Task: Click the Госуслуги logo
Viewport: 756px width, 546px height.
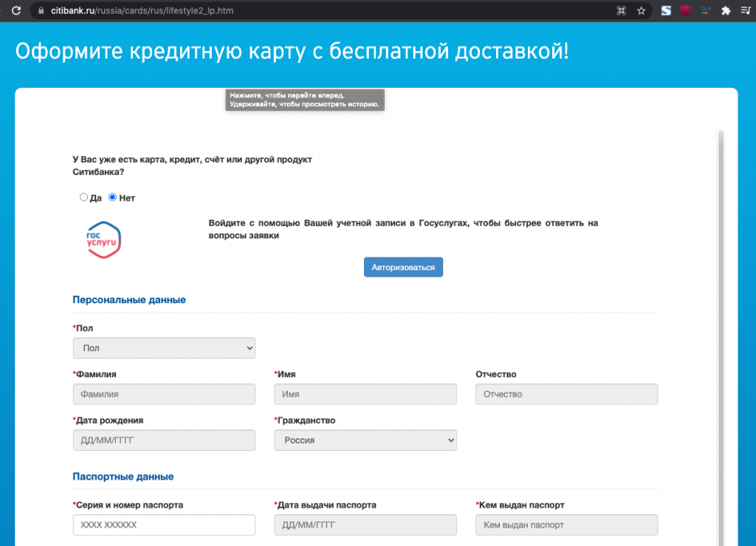Action: click(x=103, y=240)
